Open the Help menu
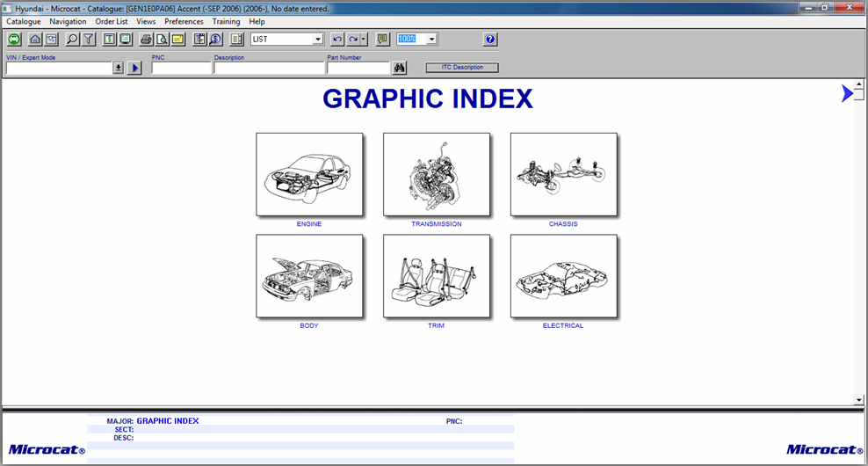The width and height of the screenshot is (868, 466). pyautogui.click(x=257, y=22)
